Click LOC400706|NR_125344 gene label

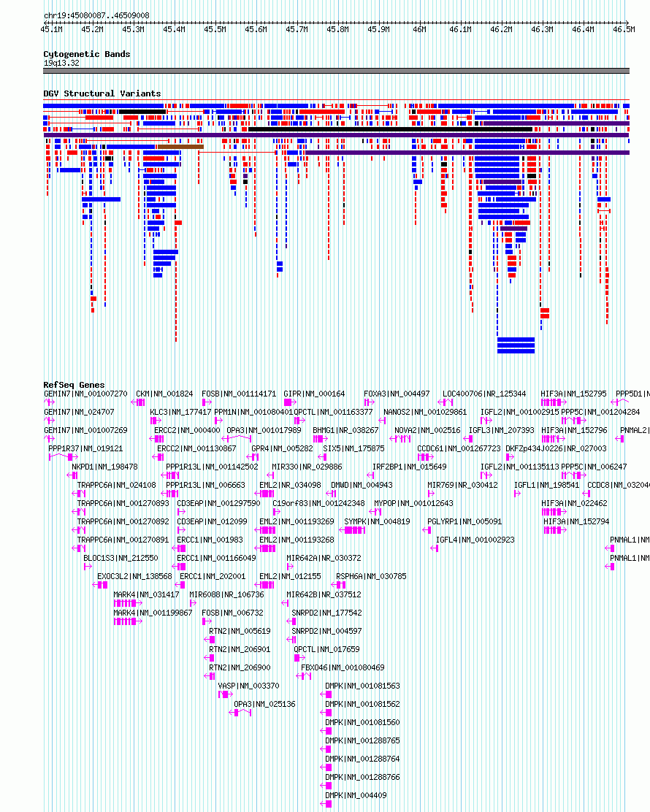484,394
